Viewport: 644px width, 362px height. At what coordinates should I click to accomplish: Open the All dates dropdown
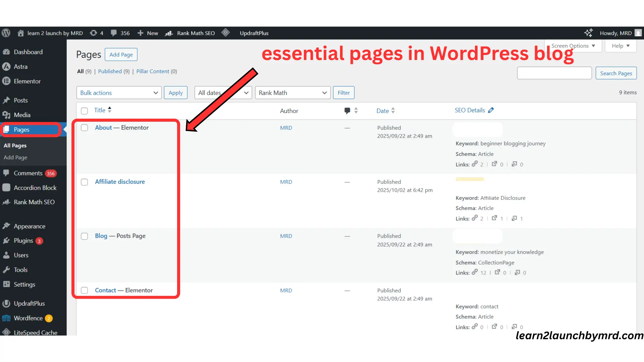coord(223,93)
